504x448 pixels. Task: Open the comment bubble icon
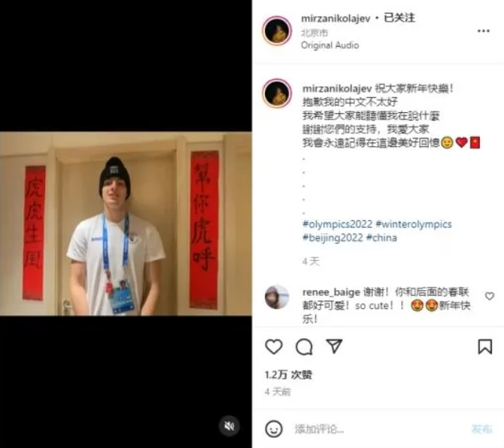(x=304, y=346)
